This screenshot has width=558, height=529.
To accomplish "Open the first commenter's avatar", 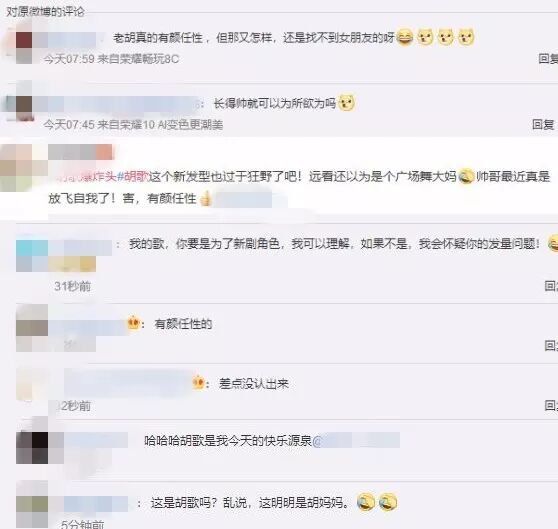I will coord(24,48).
